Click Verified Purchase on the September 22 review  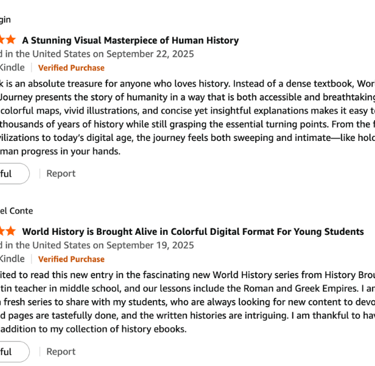pos(71,68)
